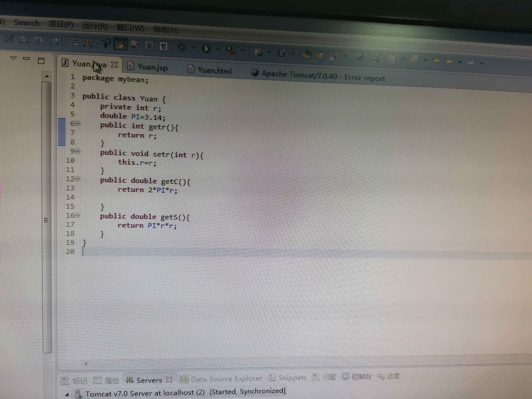532x399 pixels.
Task: Open the External Tools dropdown arrow
Action: coord(242,51)
